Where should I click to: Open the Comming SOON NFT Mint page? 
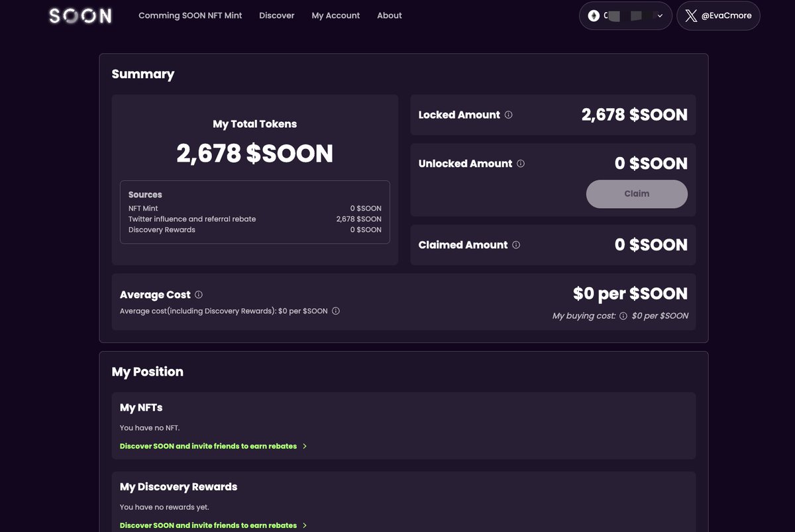190,15
